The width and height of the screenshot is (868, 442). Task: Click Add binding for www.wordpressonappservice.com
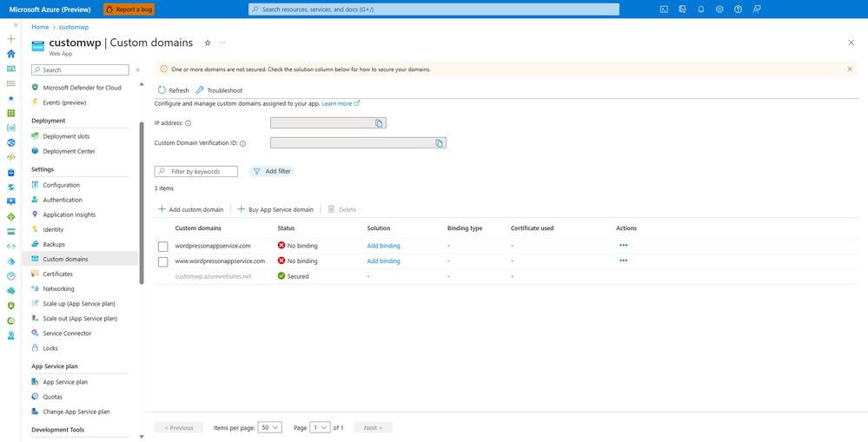point(384,261)
